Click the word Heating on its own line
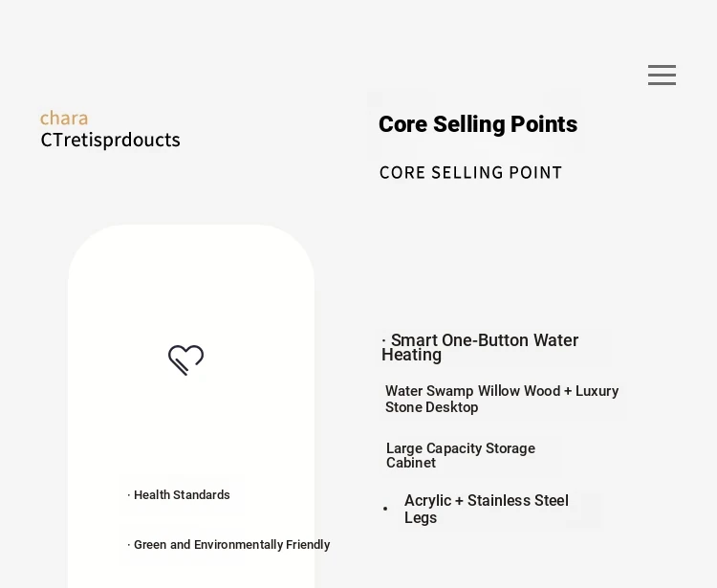 click(411, 355)
